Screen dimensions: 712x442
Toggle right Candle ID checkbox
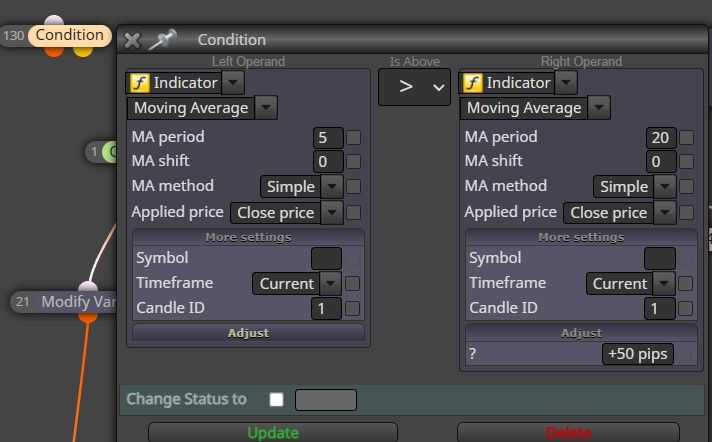tap(685, 308)
